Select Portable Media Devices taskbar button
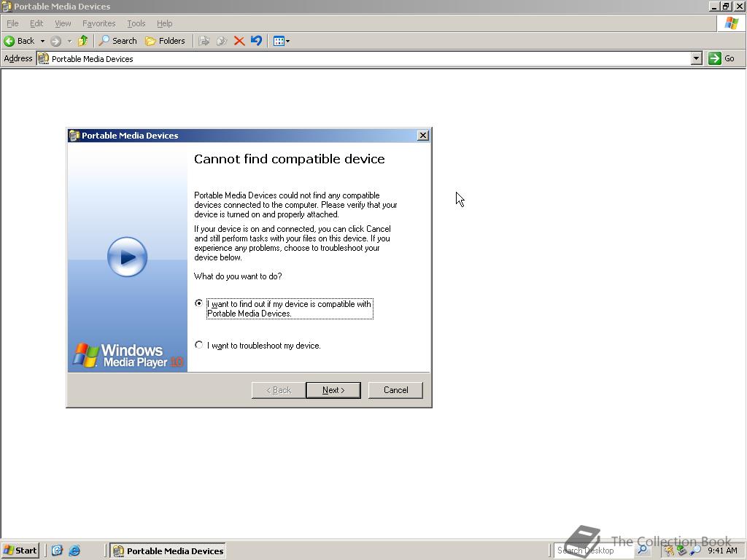The image size is (747, 560). pos(168,551)
